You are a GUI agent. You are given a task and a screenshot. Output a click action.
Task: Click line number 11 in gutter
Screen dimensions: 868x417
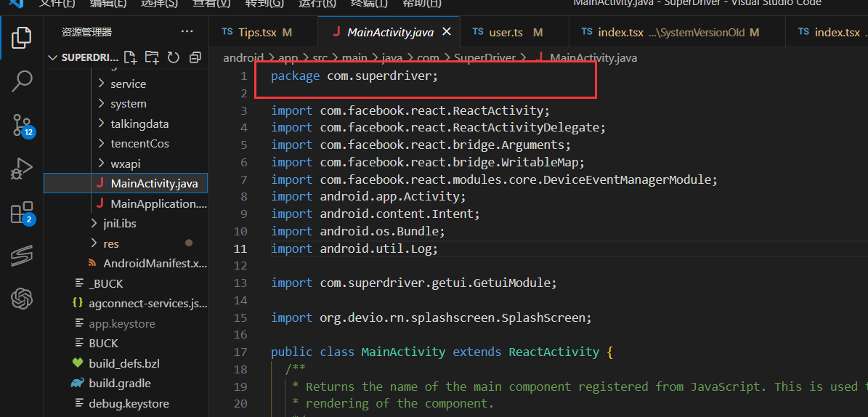click(x=240, y=248)
